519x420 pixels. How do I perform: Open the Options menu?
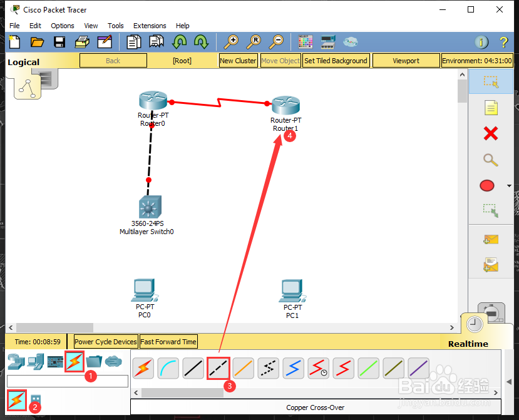[62, 26]
